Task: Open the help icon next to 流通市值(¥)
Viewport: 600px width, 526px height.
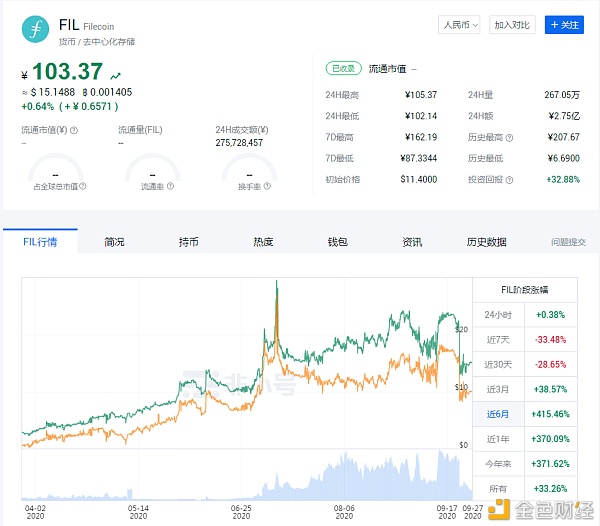Action: [74, 130]
